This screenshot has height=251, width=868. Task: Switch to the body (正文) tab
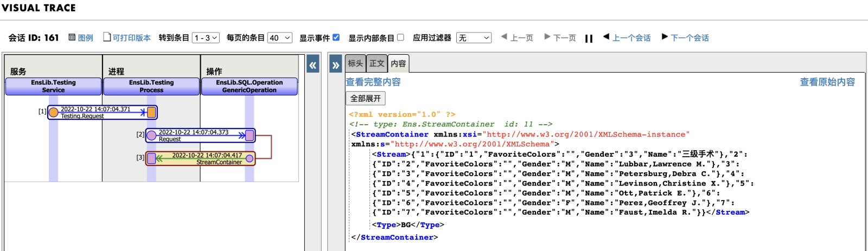(x=376, y=63)
